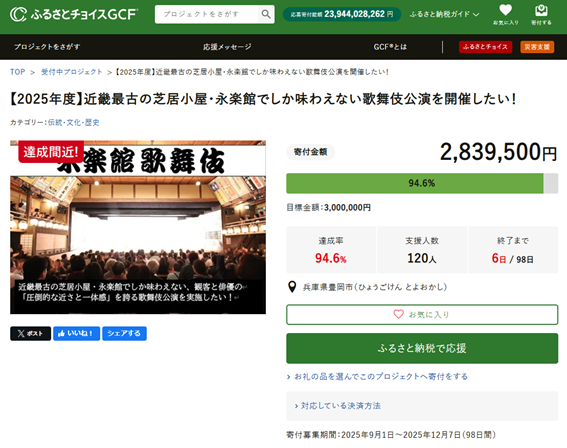Viewport: 567px width, 448px height.
Task: Click the ふるさとチョイスGCF logo
Action: pos(74,14)
